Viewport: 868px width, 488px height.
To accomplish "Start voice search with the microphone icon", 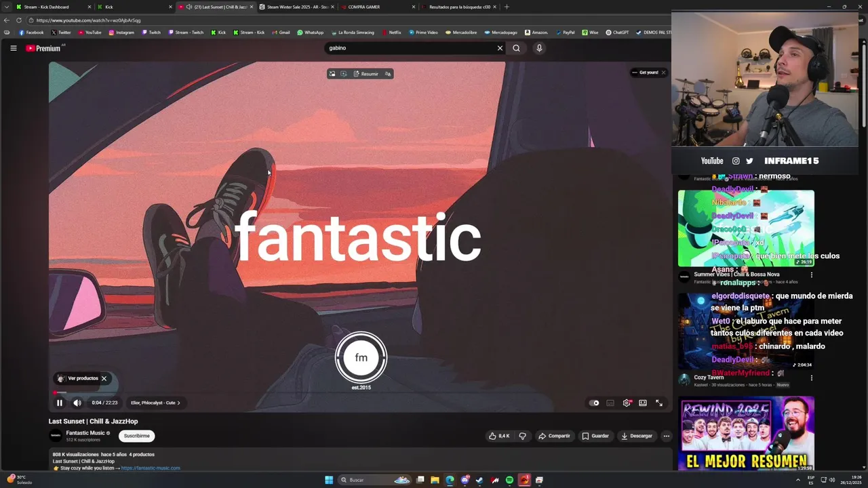I will (x=539, y=48).
